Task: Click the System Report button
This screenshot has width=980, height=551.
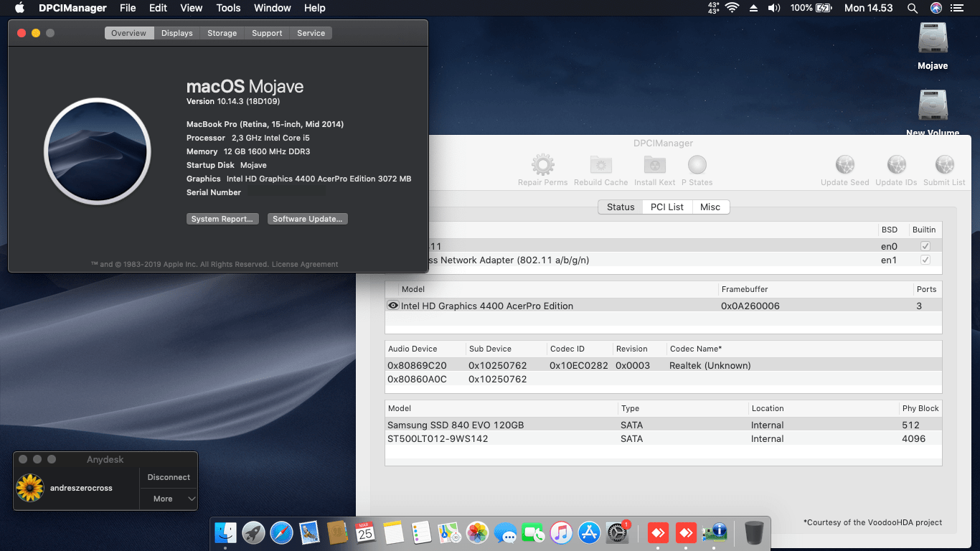Action: coord(222,218)
